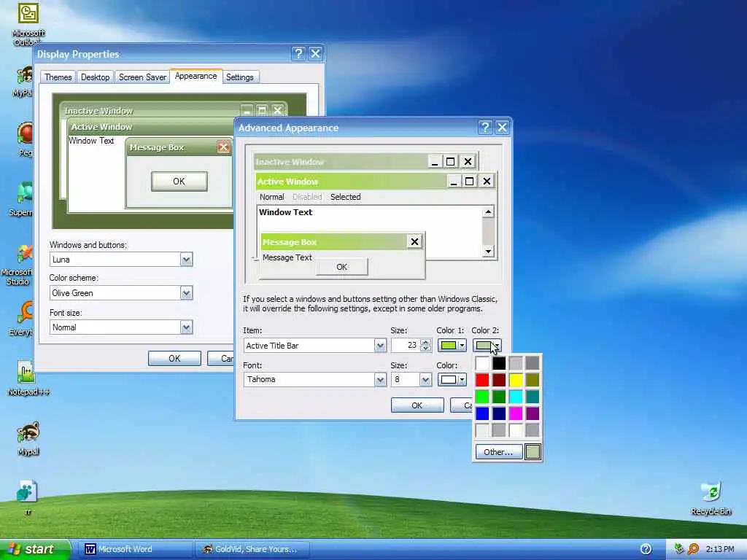
Task: Decrease item size with down stepper arrow
Action: 426,349
